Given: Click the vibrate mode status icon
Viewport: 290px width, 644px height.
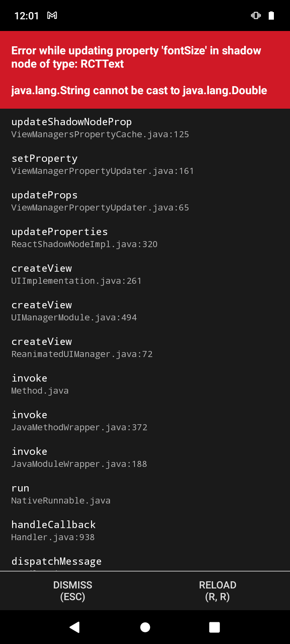Looking at the screenshot, I should [x=255, y=15].
